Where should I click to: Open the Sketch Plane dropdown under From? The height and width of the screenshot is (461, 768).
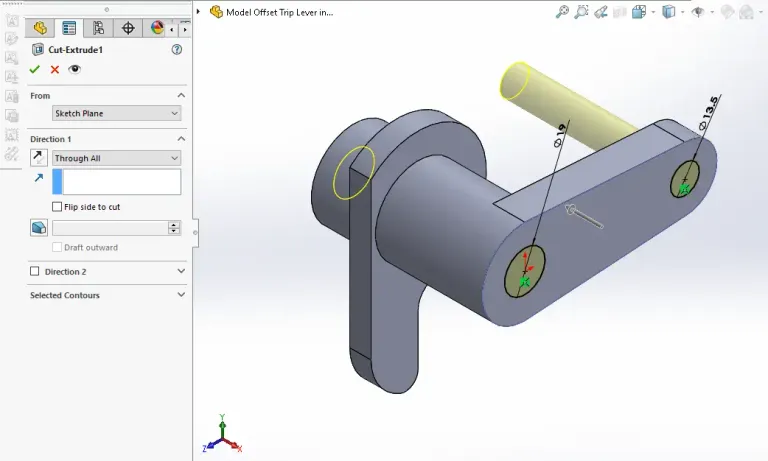tap(116, 114)
